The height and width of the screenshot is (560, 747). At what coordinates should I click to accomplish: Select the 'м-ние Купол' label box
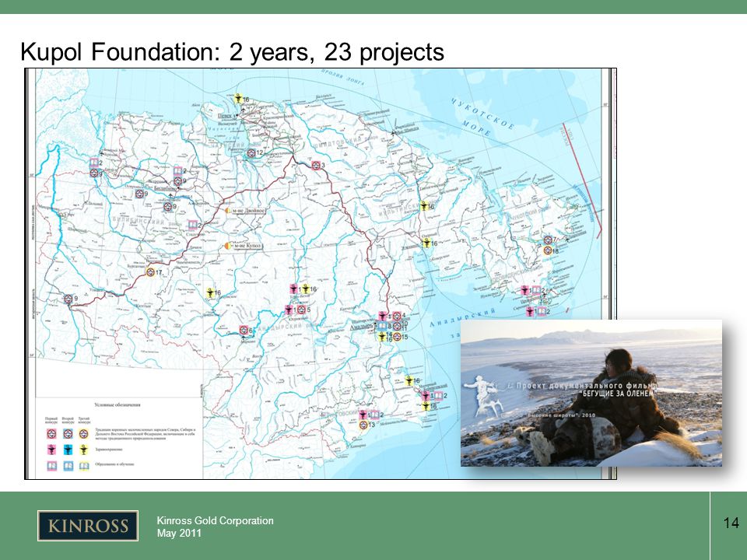click(x=248, y=246)
